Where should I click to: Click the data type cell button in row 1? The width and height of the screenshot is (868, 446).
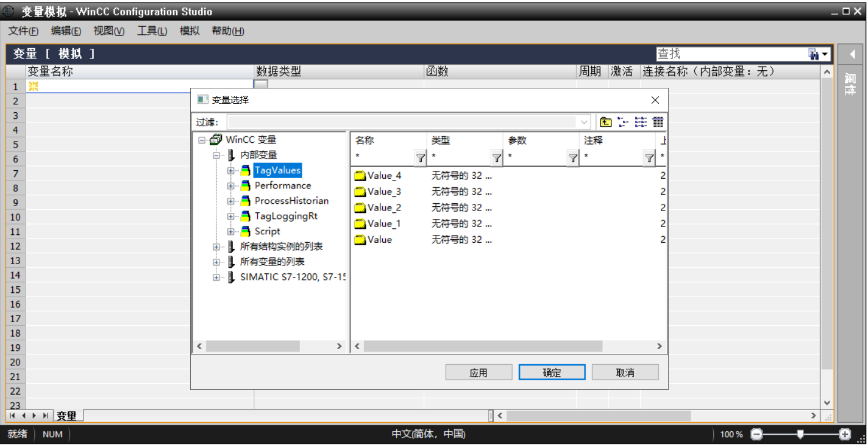click(261, 85)
